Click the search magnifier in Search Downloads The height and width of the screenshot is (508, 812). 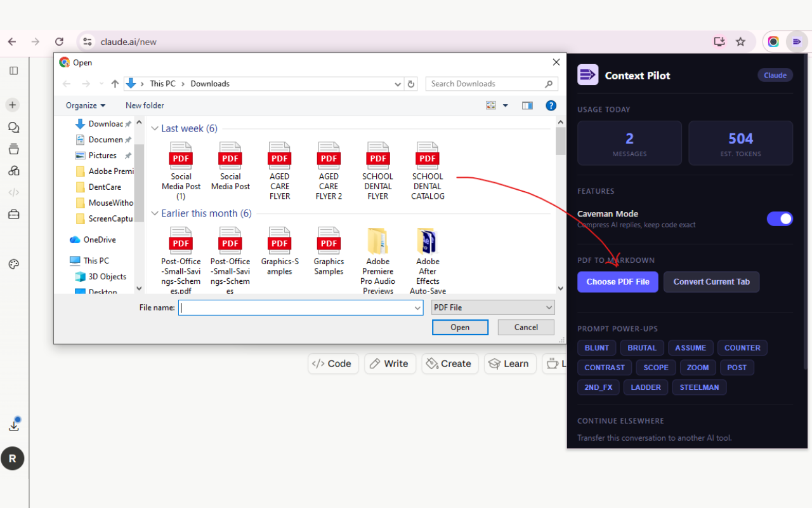pos(549,84)
